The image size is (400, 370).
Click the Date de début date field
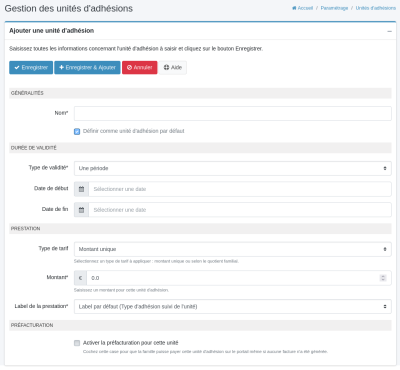[240, 189]
